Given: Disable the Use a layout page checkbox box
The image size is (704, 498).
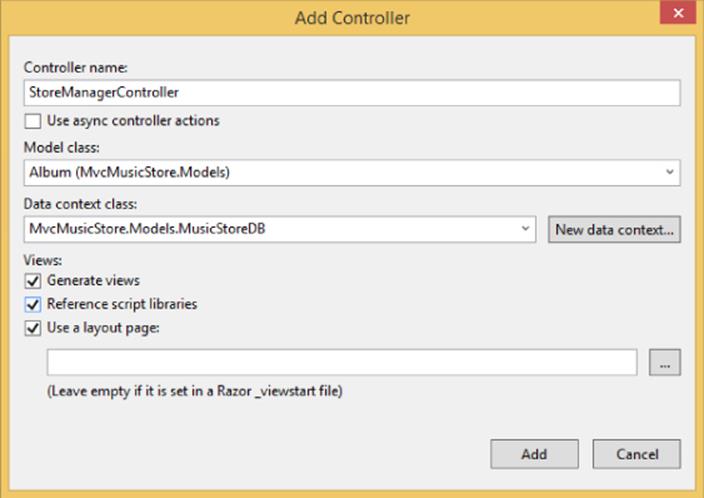Looking at the screenshot, I should pos(33,328).
